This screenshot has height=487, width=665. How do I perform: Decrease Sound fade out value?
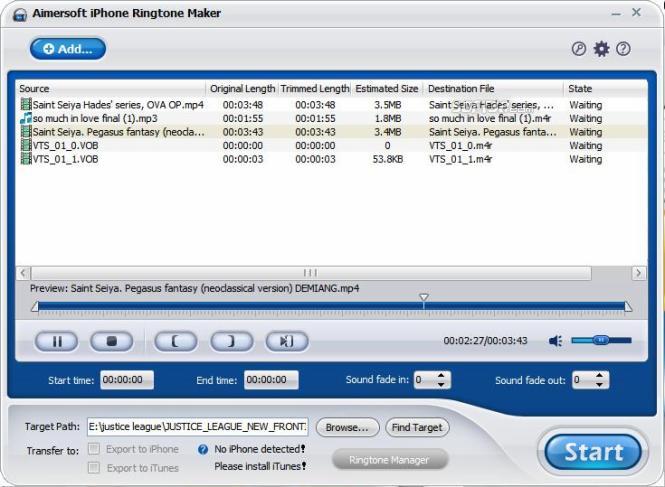tap(599, 384)
